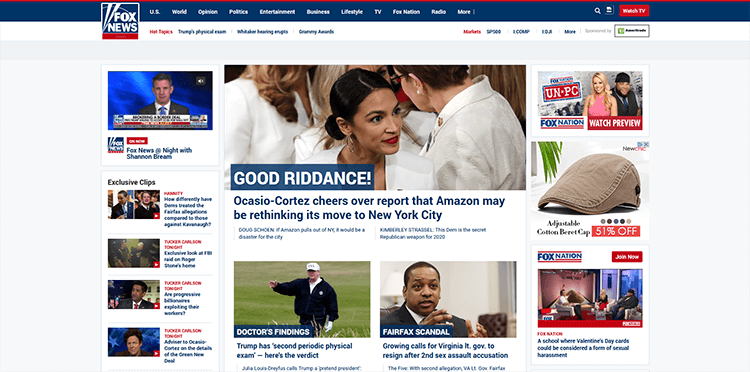Unmute the live video speaker icon
This screenshot has width=750, height=372.
[x=201, y=81]
